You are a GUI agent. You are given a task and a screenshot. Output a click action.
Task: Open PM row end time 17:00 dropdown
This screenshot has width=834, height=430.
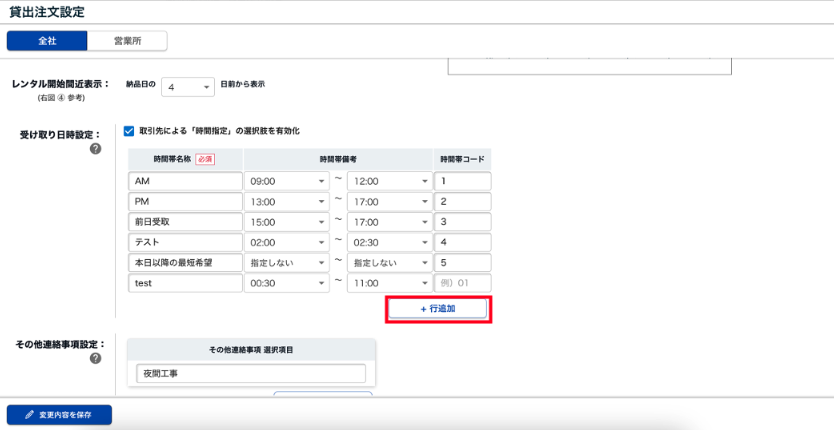tap(388, 202)
